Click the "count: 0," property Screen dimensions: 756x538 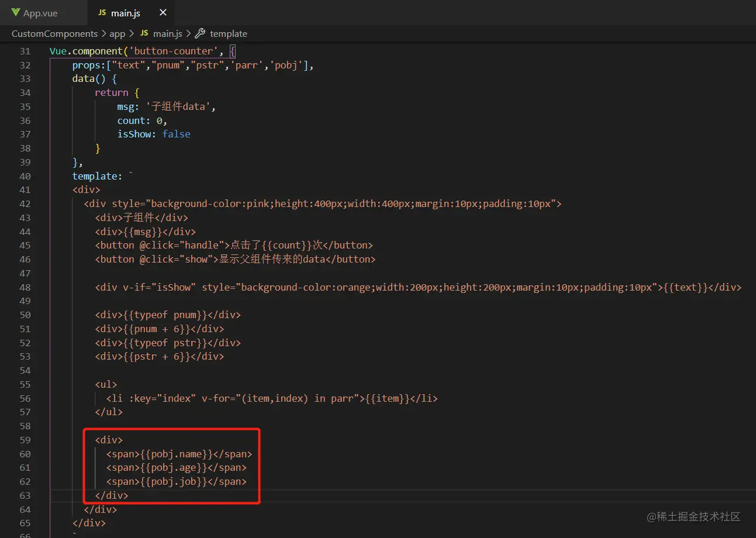(x=142, y=120)
